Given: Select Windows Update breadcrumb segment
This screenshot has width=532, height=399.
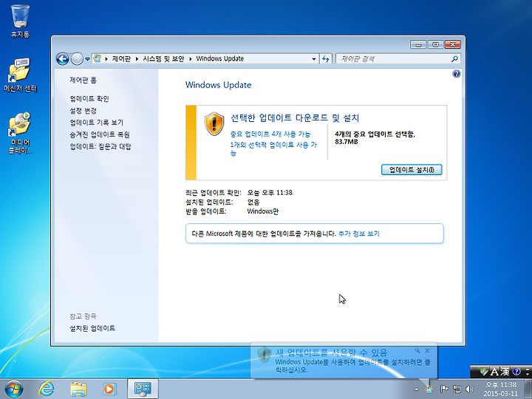Looking at the screenshot, I should click(x=220, y=58).
